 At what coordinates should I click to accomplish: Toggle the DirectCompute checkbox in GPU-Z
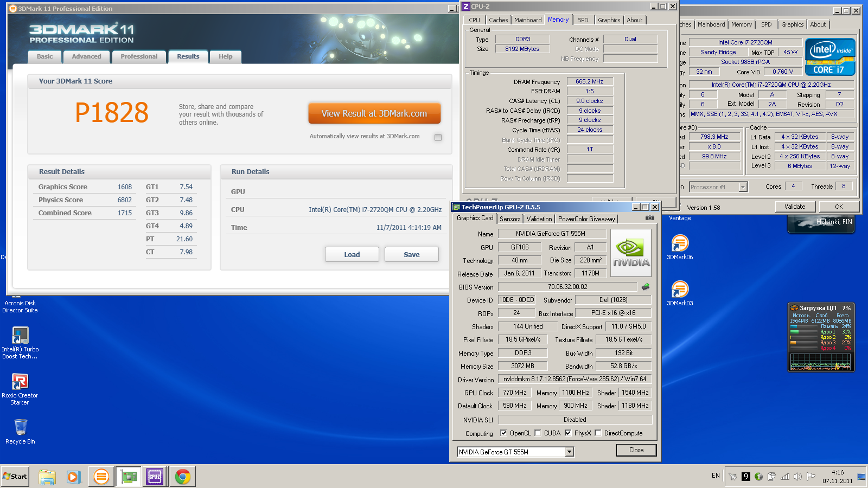tap(598, 433)
